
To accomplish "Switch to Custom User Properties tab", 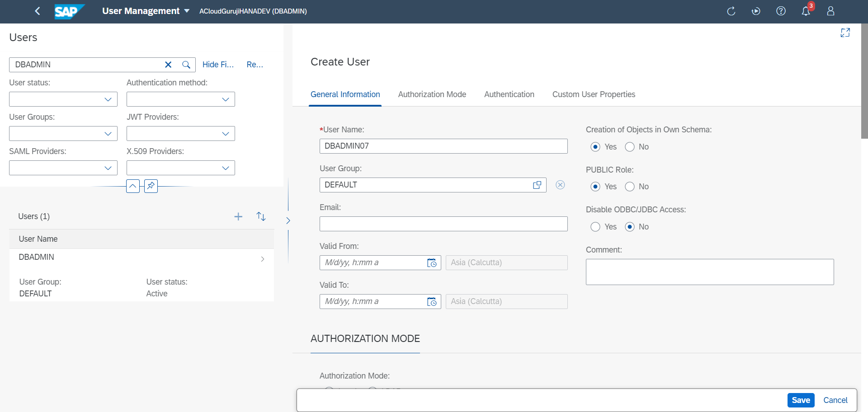I will 594,94.
